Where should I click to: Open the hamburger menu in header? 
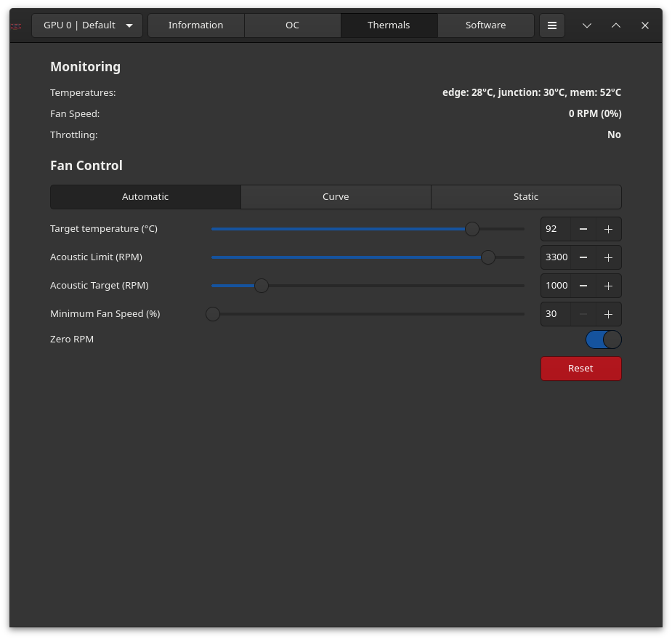551,25
